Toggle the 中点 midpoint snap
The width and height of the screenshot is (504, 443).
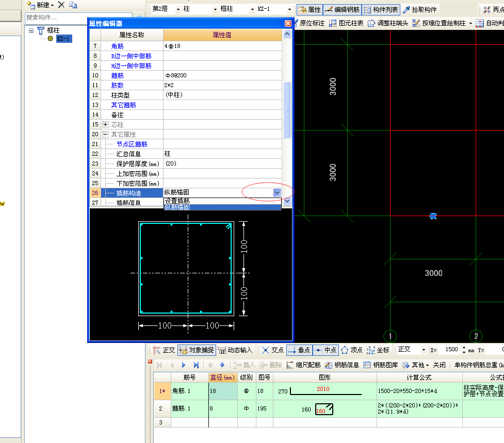tap(326, 350)
